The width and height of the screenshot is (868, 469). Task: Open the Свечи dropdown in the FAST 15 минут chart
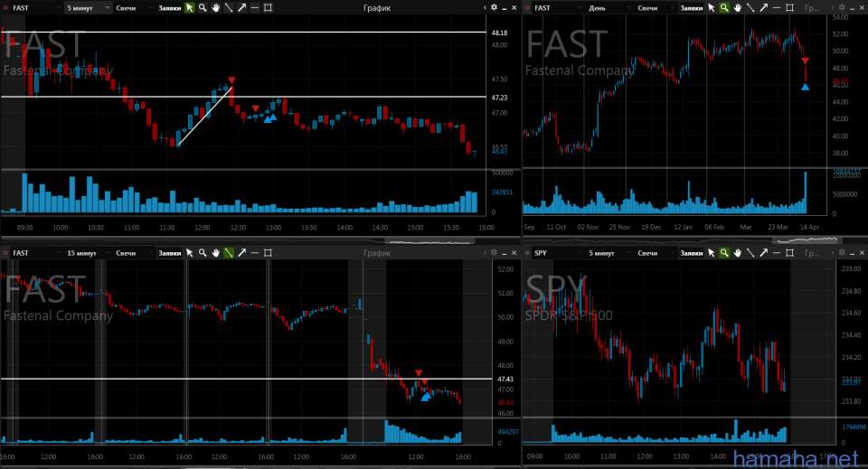(x=134, y=253)
